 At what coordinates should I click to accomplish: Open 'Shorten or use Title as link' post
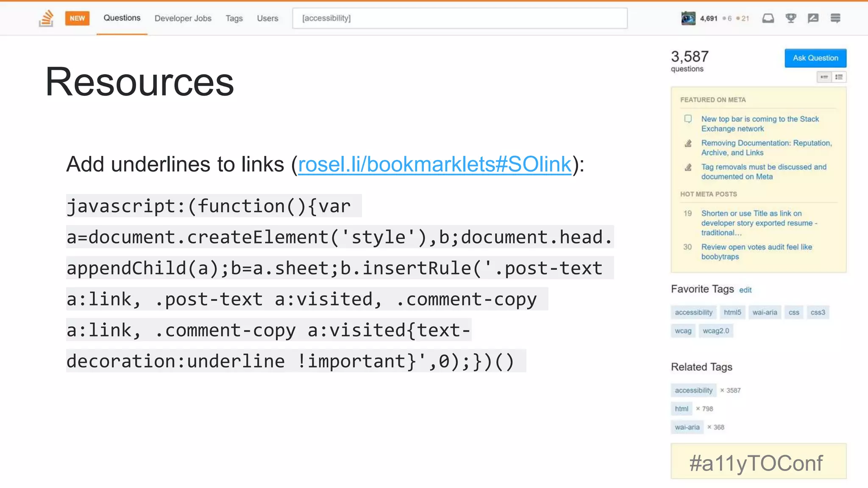click(759, 223)
